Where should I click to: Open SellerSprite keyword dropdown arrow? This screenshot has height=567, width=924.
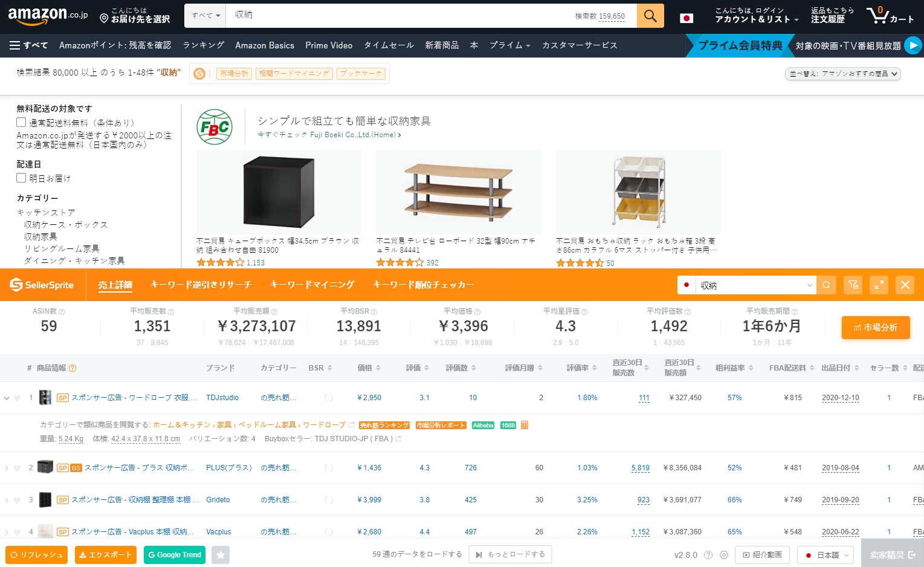point(810,285)
